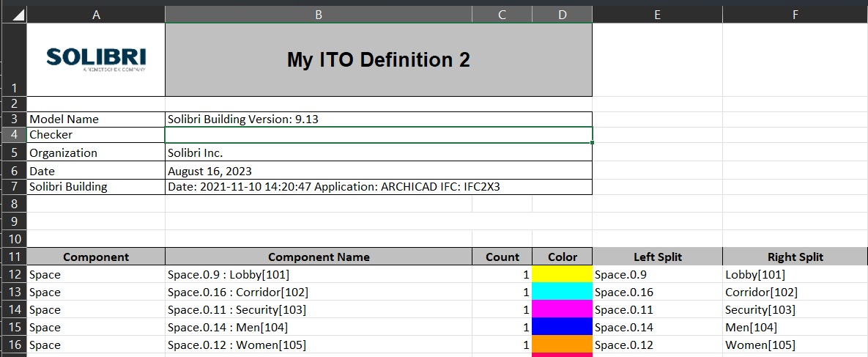Select the ARCHICAD IFC date info cell
Screen dimensions: 868x357
point(379,187)
